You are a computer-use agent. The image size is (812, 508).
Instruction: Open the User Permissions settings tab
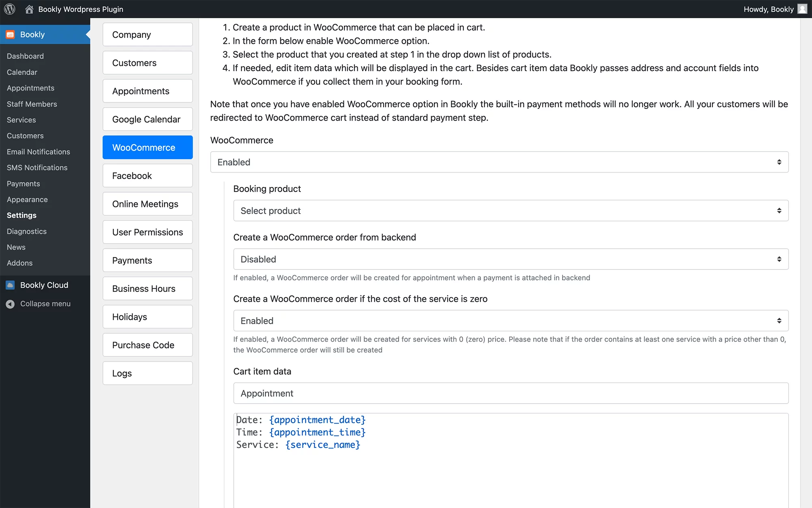click(148, 232)
